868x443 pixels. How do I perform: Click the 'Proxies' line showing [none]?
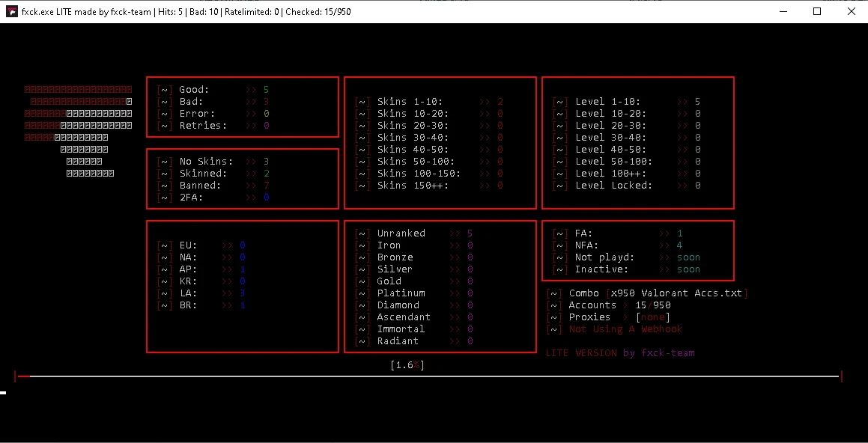[x=609, y=317]
